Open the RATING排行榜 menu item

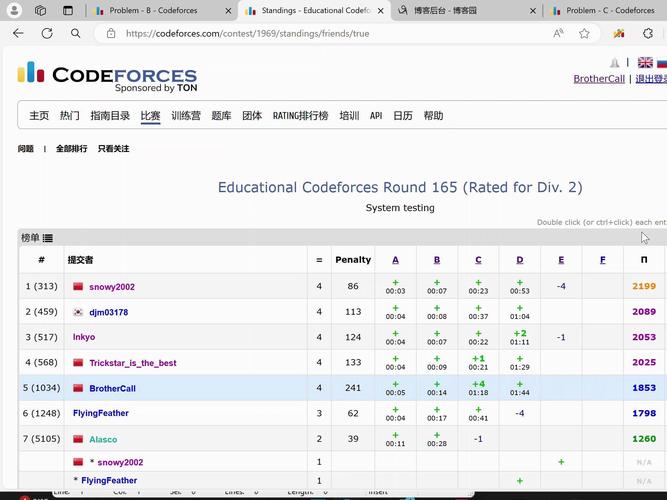(300, 115)
